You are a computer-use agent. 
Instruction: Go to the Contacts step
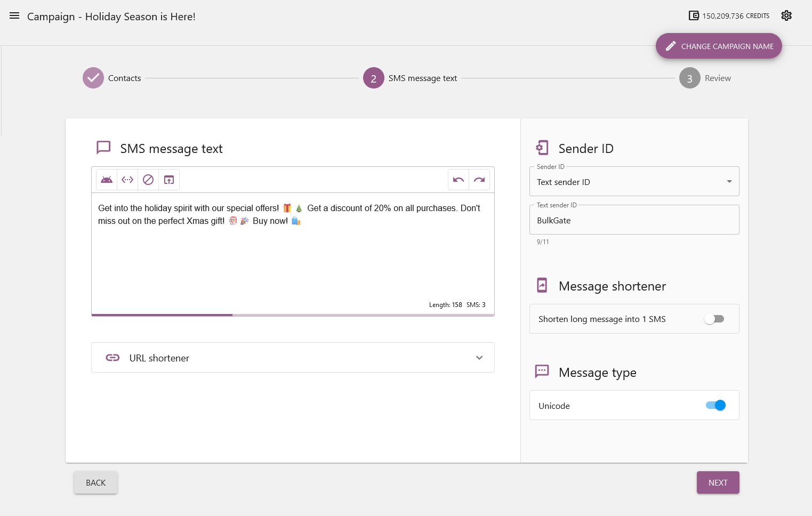point(112,78)
